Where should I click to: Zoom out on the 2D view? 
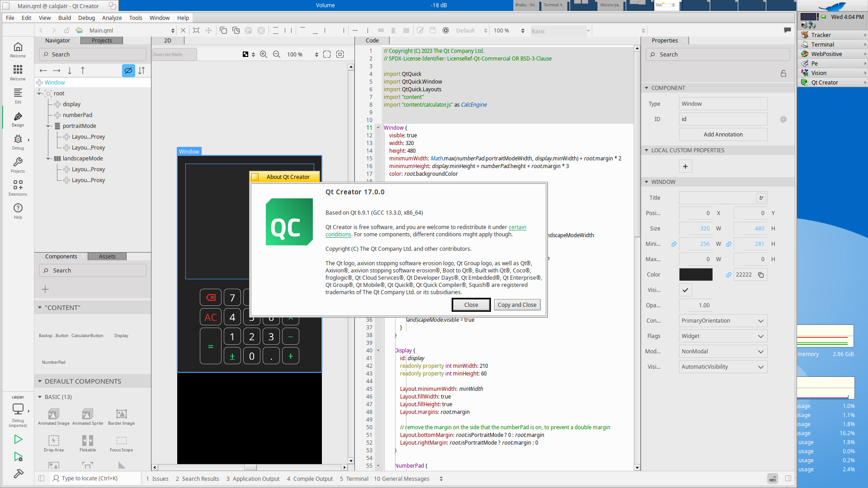coord(277,54)
